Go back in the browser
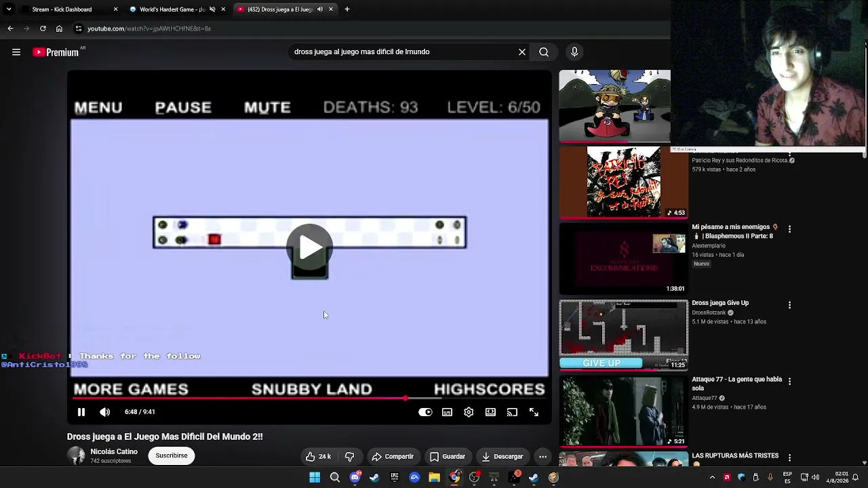This screenshot has height=488, width=868. pyautogui.click(x=10, y=28)
